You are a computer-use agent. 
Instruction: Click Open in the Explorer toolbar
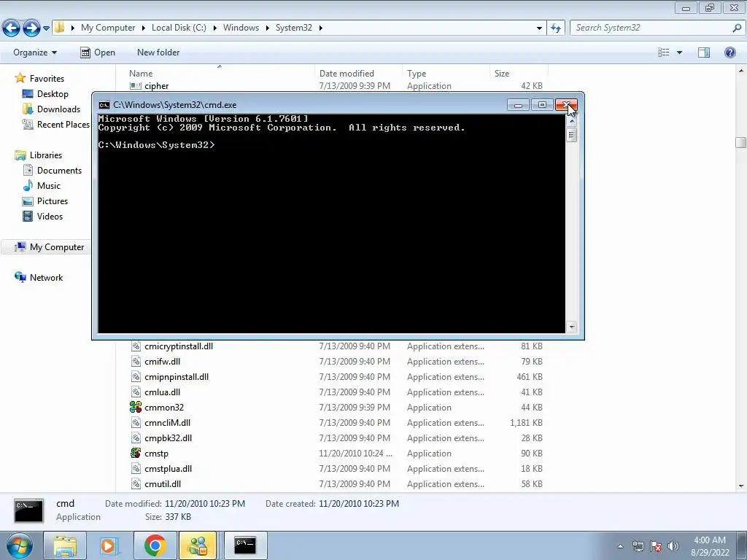[x=98, y=52]
